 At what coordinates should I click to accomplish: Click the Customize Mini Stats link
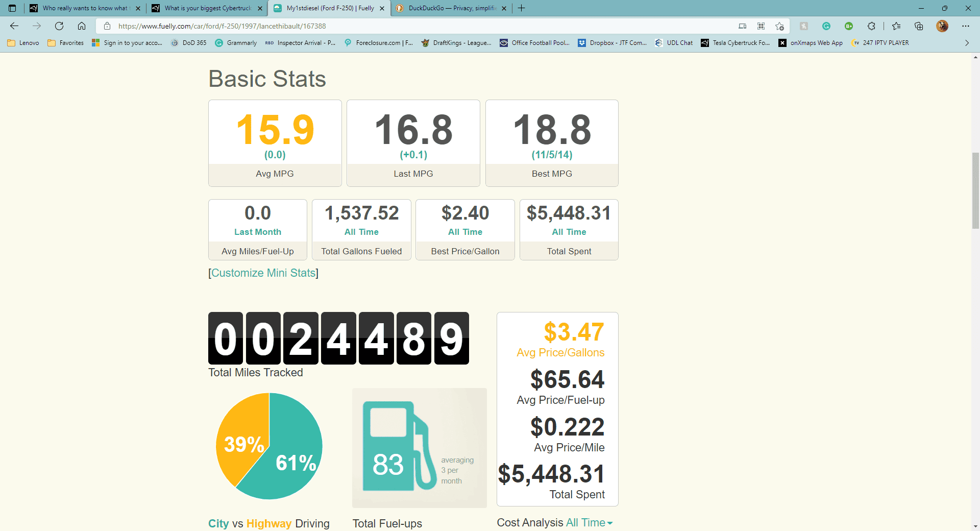[x=263, y=273]
